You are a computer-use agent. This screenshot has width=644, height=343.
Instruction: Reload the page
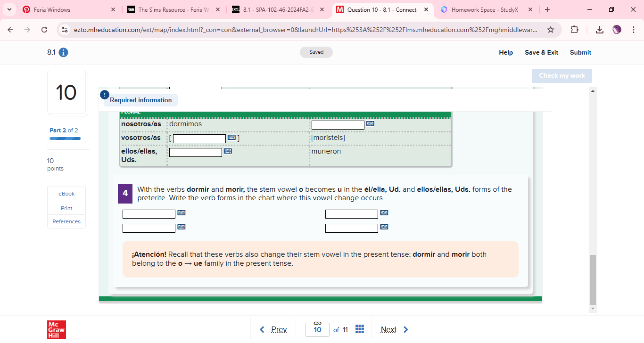(x=44, y=30)
